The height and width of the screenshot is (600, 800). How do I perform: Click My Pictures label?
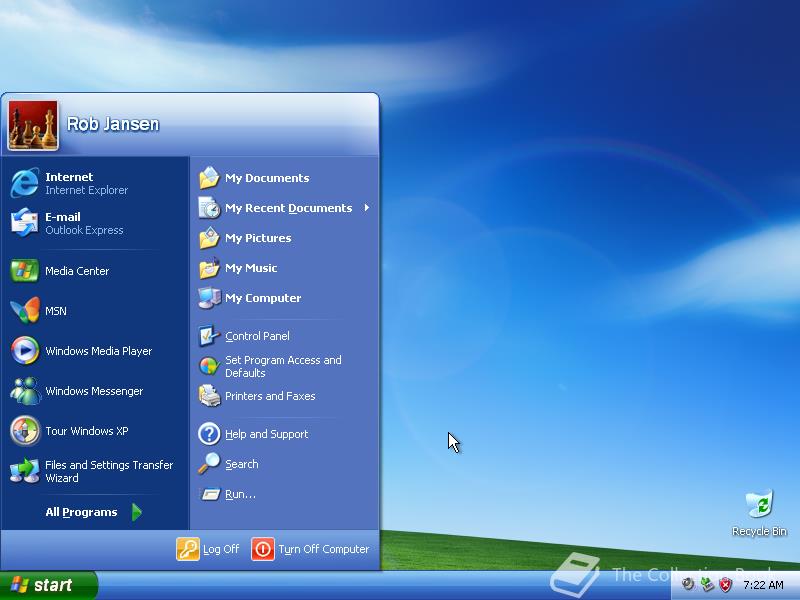(x=258, y=238)
